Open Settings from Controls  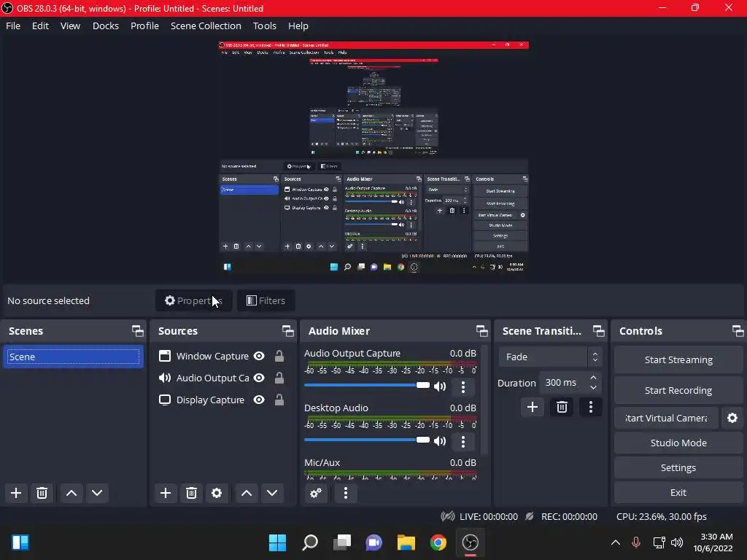[678, 467]
